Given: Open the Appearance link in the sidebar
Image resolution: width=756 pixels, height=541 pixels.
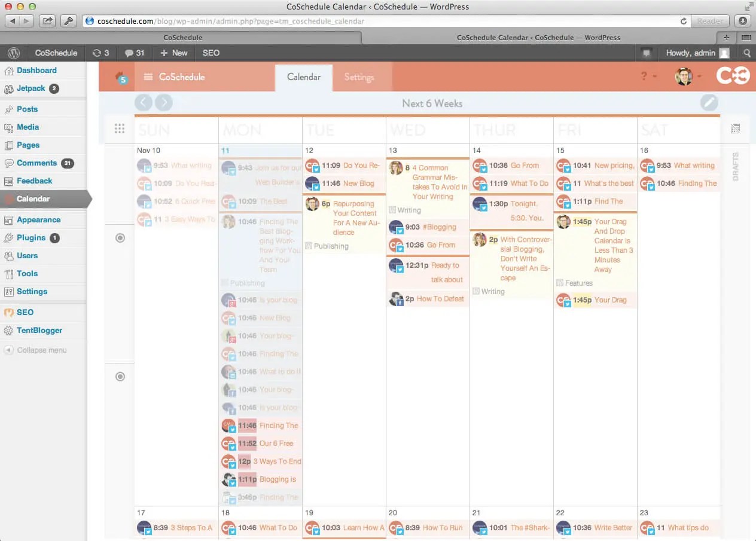Looking at the screenshot, I should pos(39,219).
